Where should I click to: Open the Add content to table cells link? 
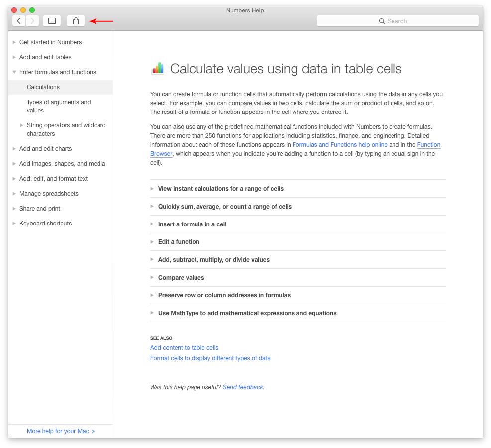[184, 348]
